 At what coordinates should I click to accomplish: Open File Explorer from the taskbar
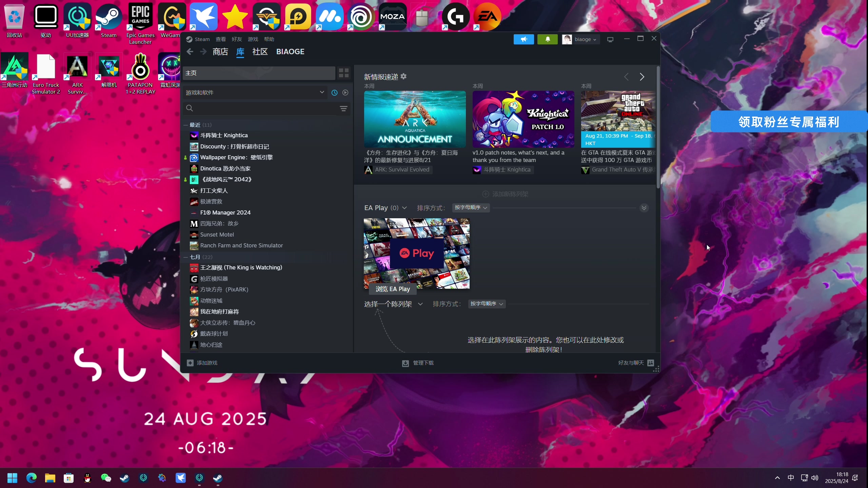[x=50, y=478]
